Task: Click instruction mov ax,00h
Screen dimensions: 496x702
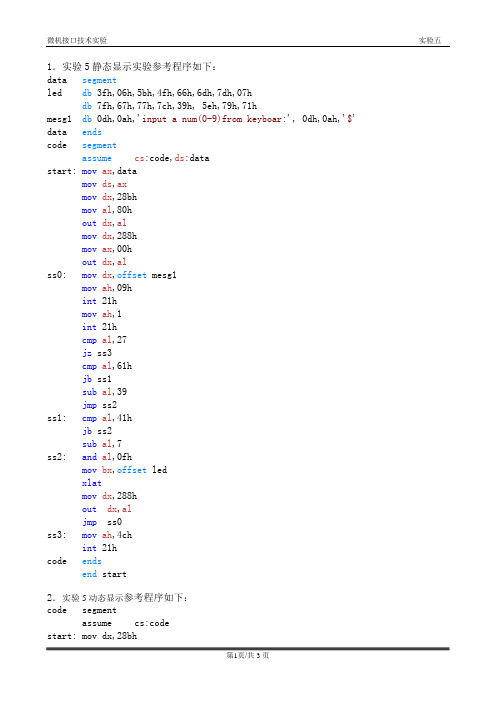Action: (107, 249)
